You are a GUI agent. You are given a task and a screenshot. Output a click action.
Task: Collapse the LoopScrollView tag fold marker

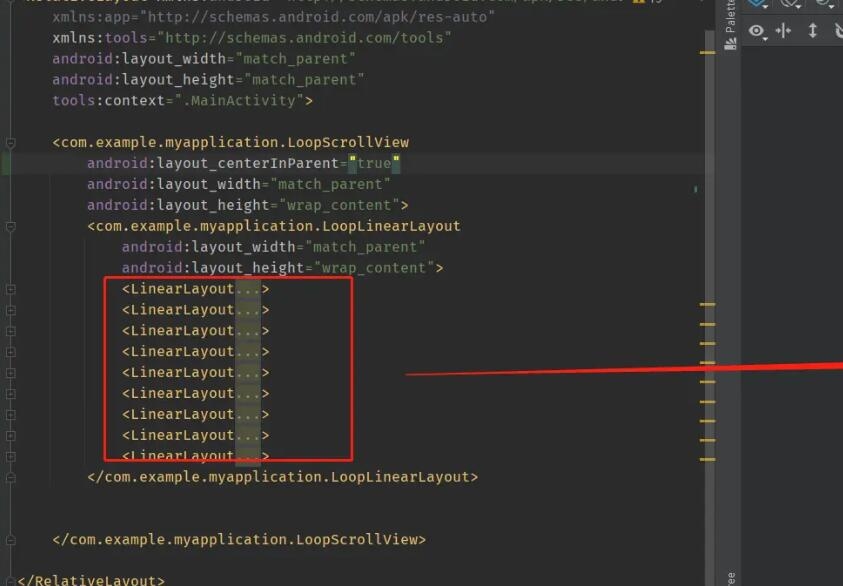click(x=10, y=142)
